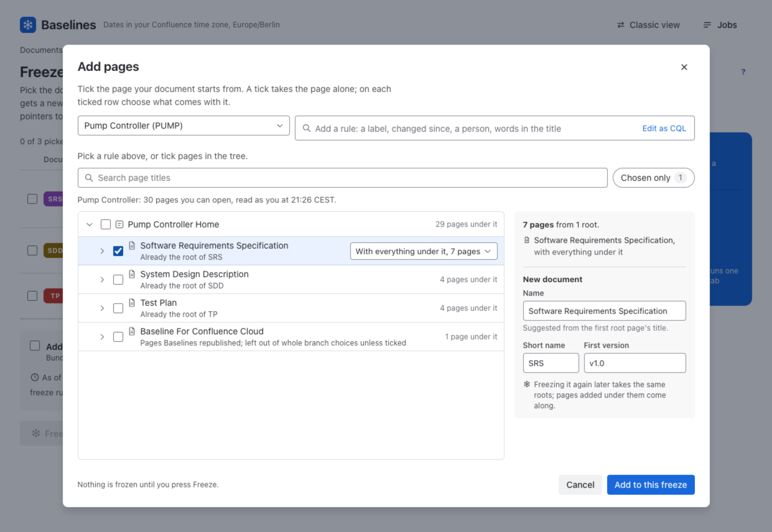
Task: Collapse the Pump Controller Home tree node
Action: (89, 224)
